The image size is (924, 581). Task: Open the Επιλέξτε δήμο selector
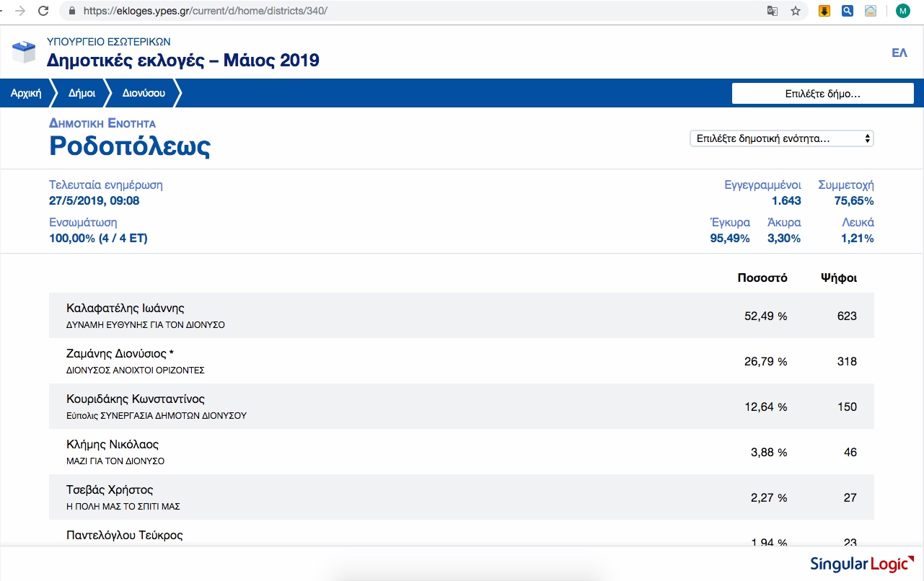823,94
